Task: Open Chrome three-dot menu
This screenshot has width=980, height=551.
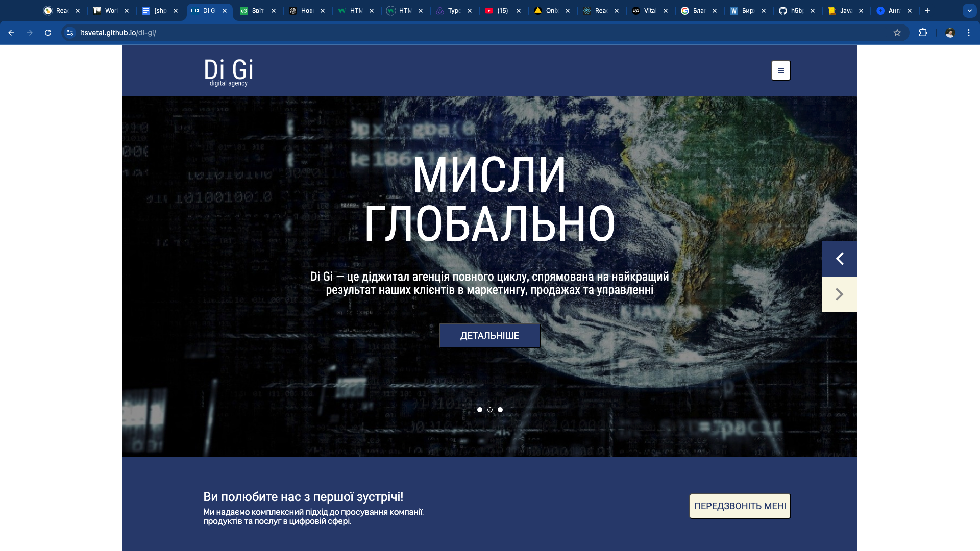Action: click(969, 33)
